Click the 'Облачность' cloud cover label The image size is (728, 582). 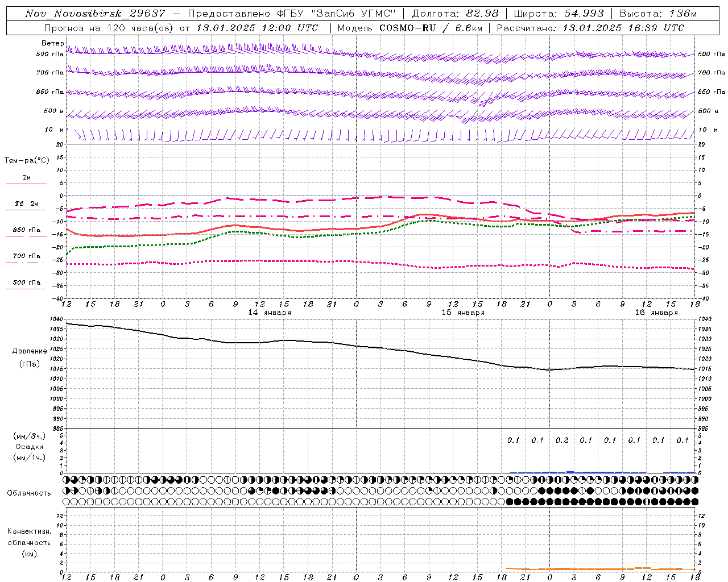(29, 493)
